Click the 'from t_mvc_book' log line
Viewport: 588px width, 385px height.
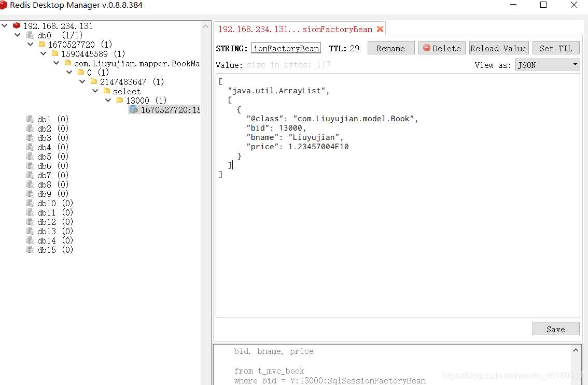click(269, 371)
